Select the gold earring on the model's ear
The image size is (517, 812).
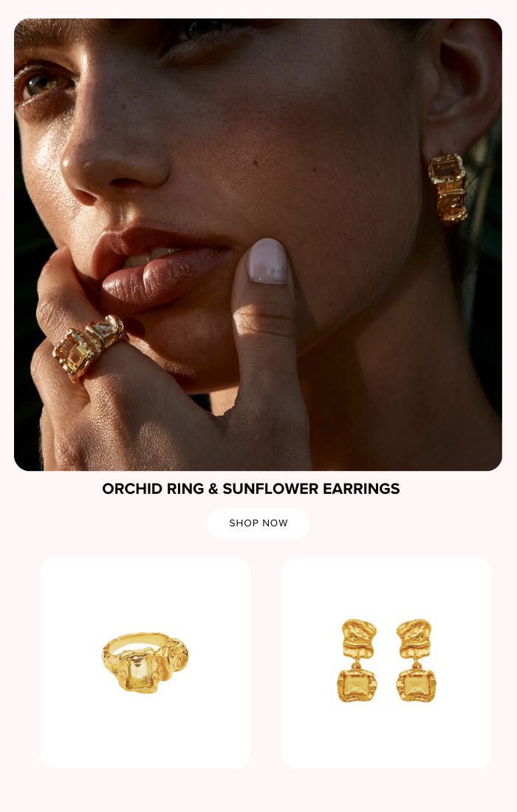click(x=448, y=188)
